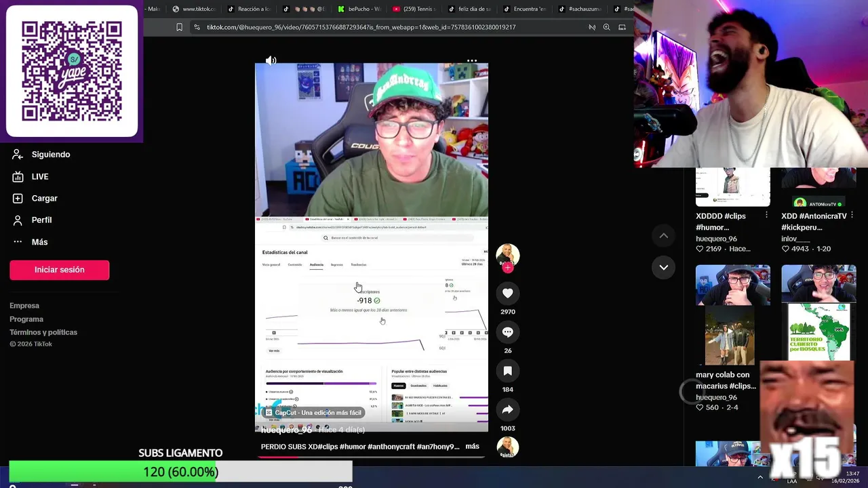Expand caption with the 'más' link
Viewport: 868px width, 488px height.
pyautogui.click(x=473, y=446)
